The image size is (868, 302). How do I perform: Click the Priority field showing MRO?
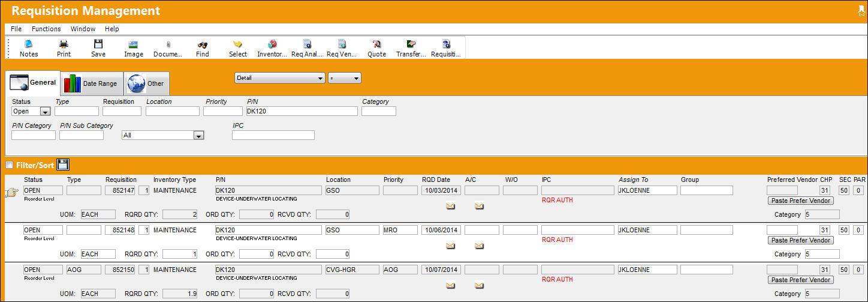[400, 230]
